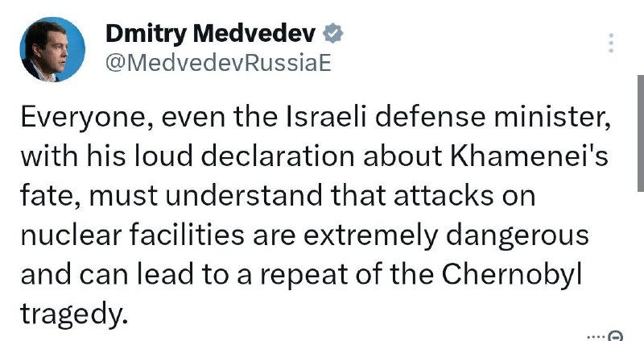Click the Dmitry Medvedev display name

coord(211,34)
